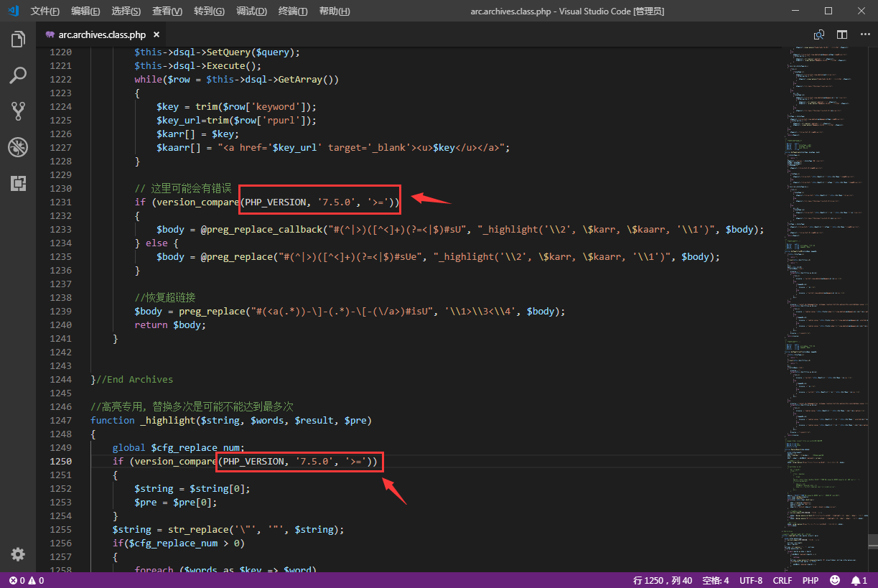Click line number 1250 in the gutter
This screenshot has height=588, width=878.
click(x=60, y=461)
